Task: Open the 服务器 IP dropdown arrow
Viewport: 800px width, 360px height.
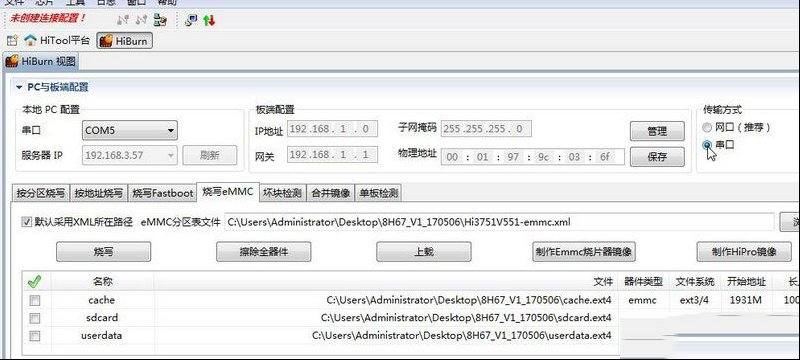Action: 170,155
